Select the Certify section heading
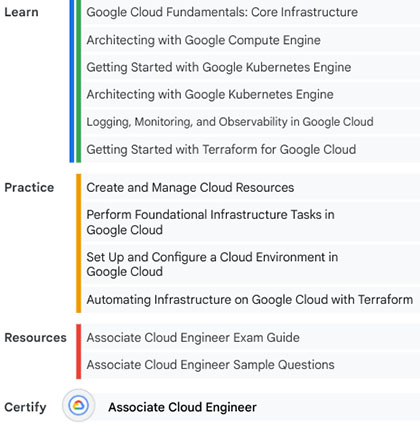 (25, 407)
